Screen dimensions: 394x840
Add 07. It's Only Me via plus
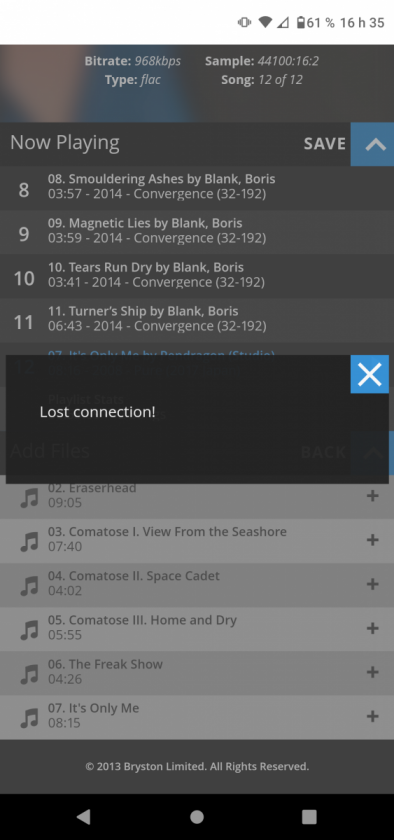click(x=373, y=716)
